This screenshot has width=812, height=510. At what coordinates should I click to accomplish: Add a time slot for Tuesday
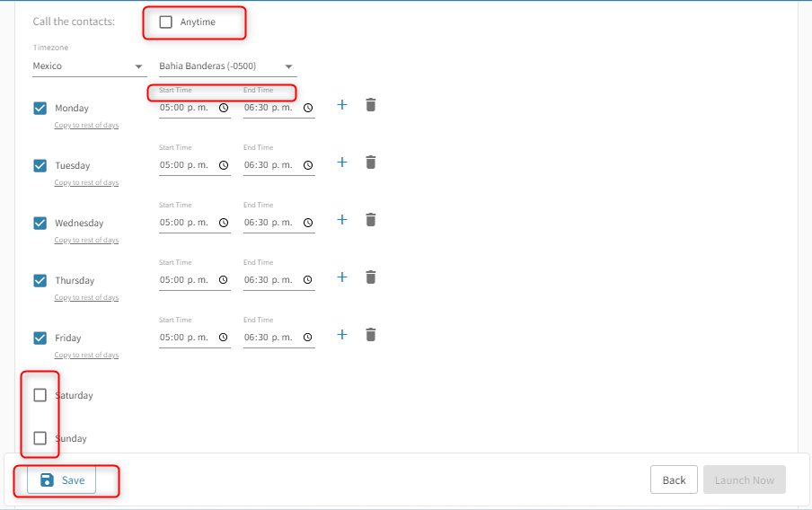[341, 163]
